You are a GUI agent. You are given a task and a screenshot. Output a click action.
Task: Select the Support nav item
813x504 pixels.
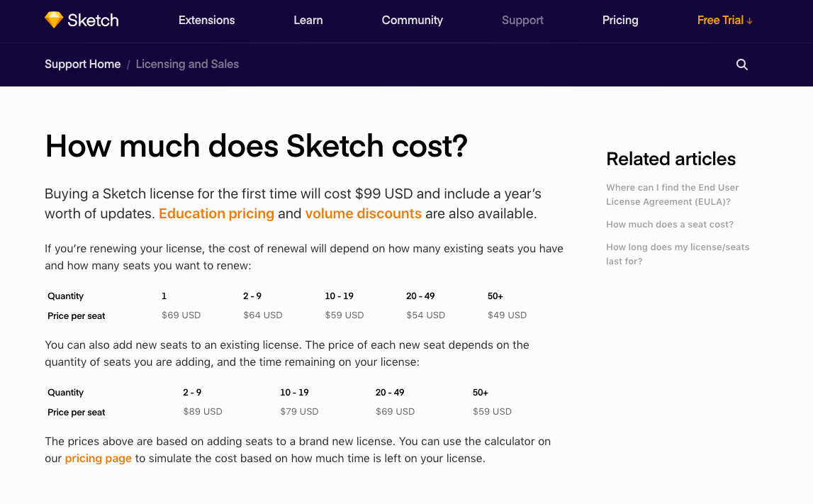(x=522, y=21)
